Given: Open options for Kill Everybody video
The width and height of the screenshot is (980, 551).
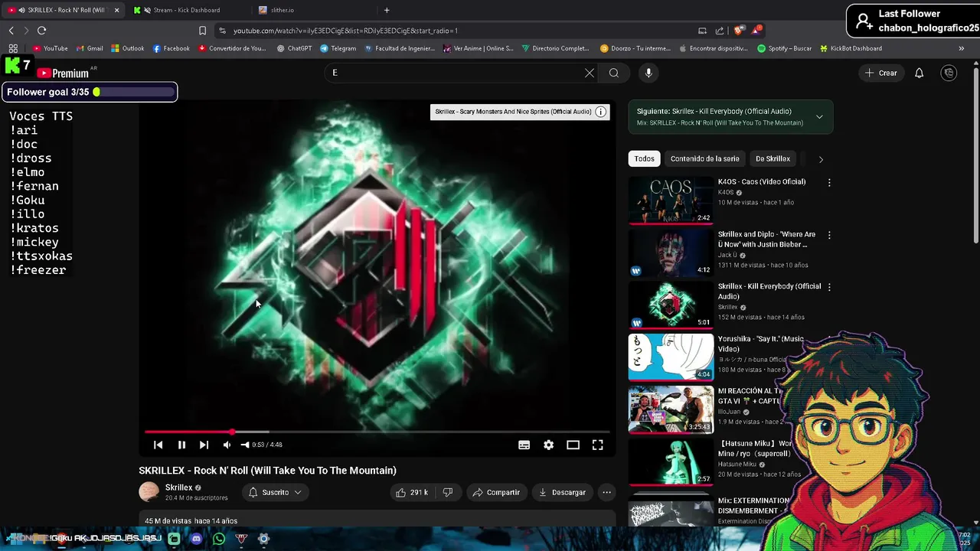Looking at the screenshot, I should pyautogui.click(x=828, y=287).
